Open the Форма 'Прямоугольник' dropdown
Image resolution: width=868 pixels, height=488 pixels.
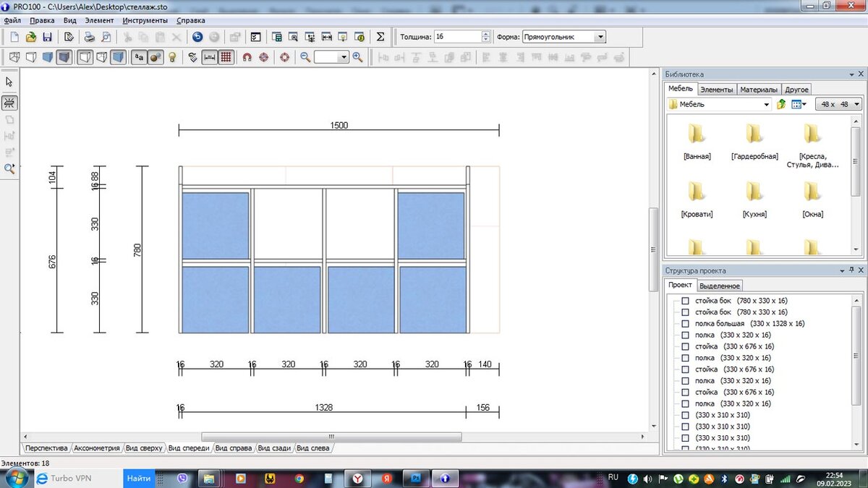pos(600,37)
